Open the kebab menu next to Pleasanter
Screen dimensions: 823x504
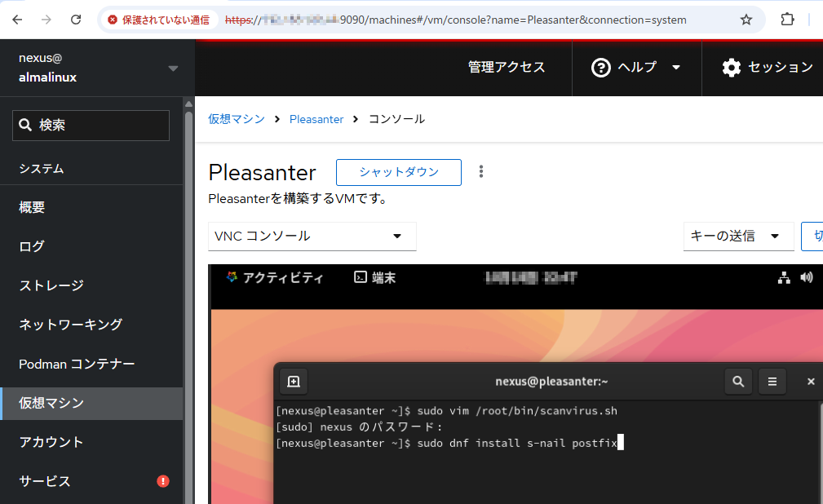tap(481, 171)
